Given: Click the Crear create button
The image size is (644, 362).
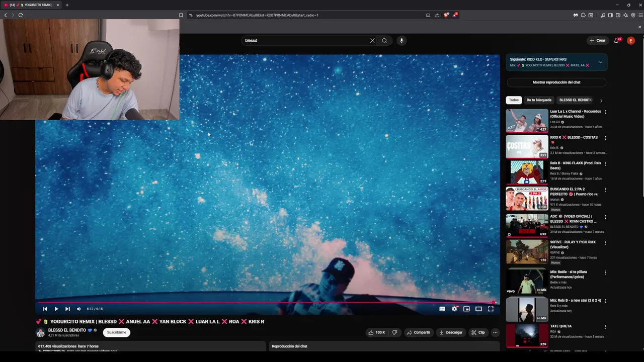Looking at the screenshot, I should click(597, 41).
